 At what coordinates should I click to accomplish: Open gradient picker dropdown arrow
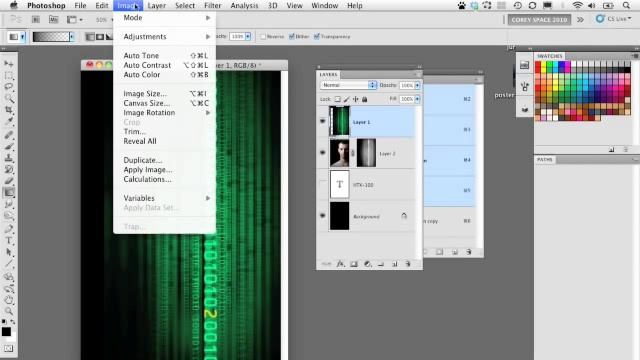point(72,37)
